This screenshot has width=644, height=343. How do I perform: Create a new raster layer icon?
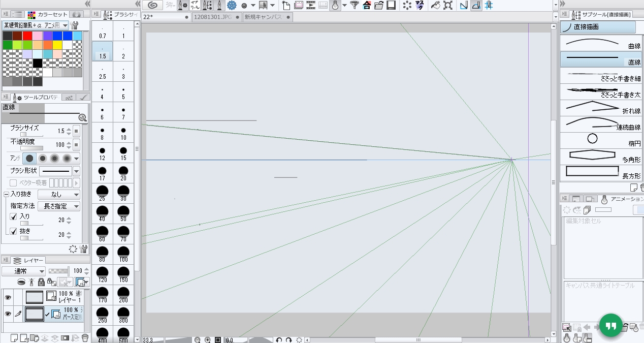(x=14, y=337)
